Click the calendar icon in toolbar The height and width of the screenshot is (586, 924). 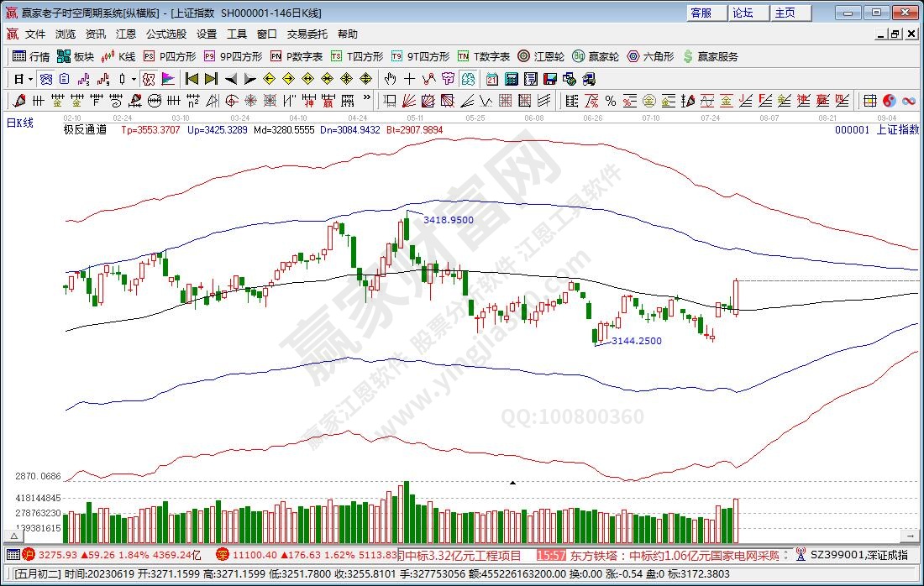click(491, 79)
